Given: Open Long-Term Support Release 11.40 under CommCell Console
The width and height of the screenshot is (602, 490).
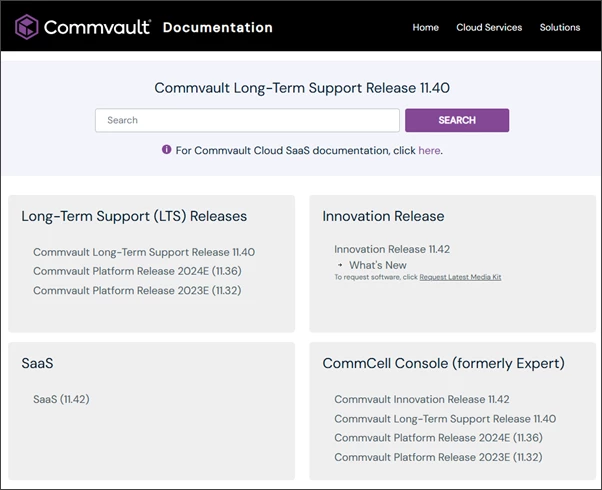Looking at the screenshot, I should pyautogui.click(x=445, y=419).
